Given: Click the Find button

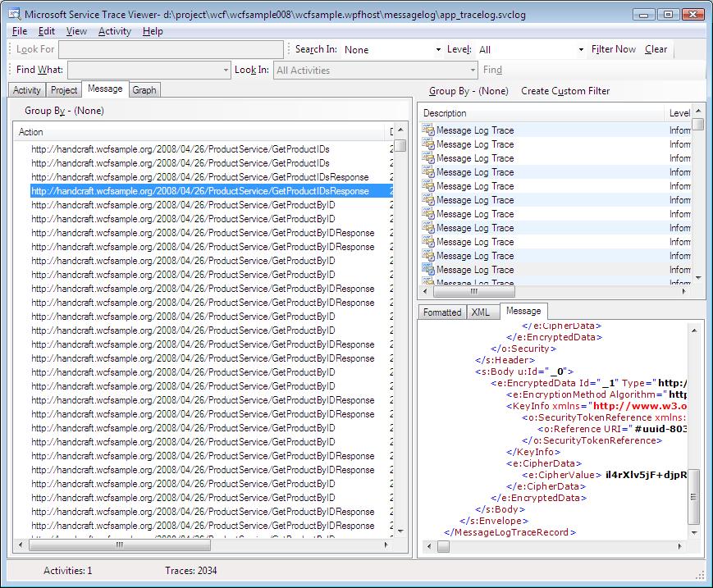Looking at the screenshot, I should pyautogui.click(x=492, y=70).
